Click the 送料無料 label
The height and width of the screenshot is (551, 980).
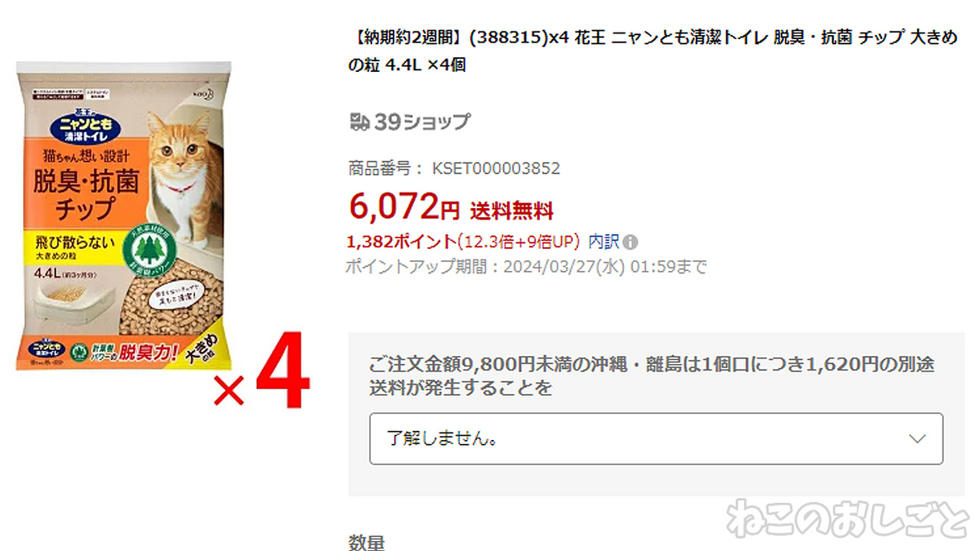click(x=512, y=211)
